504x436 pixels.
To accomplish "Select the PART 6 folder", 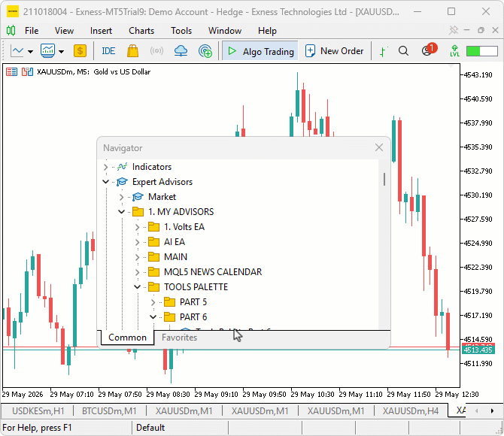I will pyautogui.click(x=193, y=317).
